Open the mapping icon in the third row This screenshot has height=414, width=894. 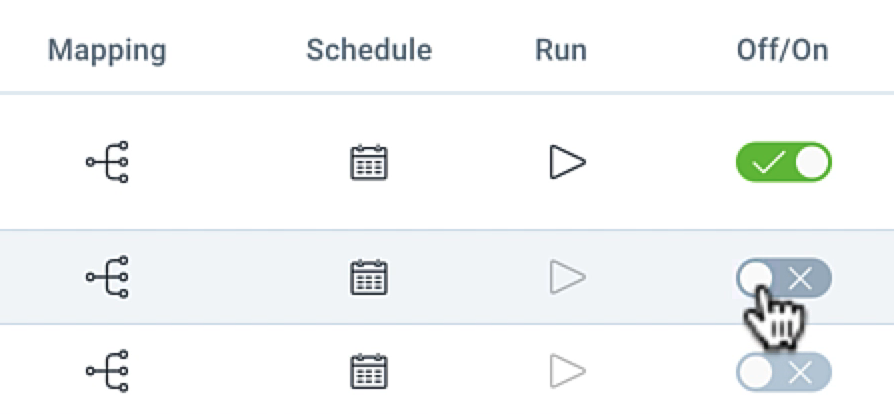[x=108, y=371]
